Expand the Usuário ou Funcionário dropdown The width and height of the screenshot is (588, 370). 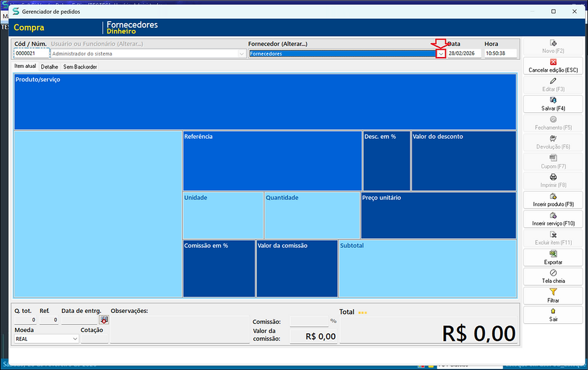coord(241,53)
